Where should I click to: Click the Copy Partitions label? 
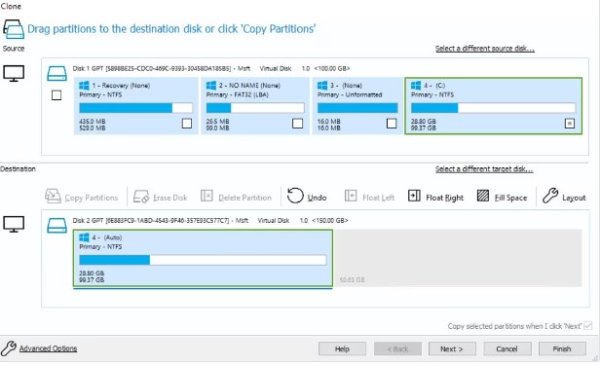(x=91, y=198)
